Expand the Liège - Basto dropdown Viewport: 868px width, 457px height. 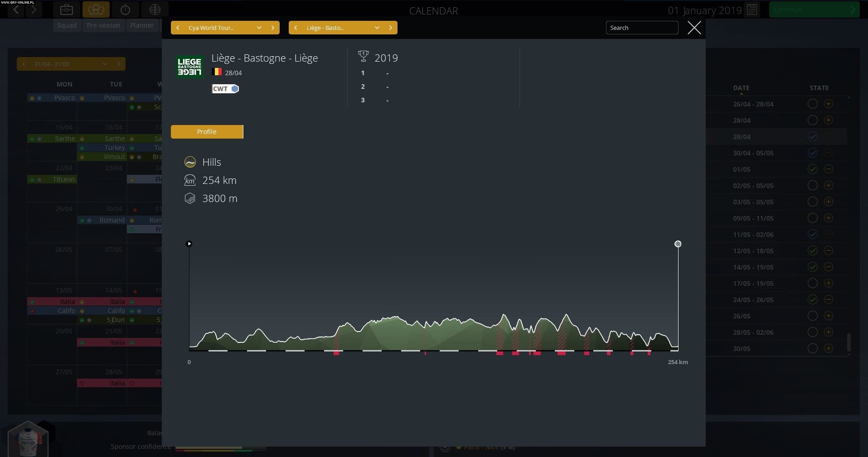pos(377,28)
